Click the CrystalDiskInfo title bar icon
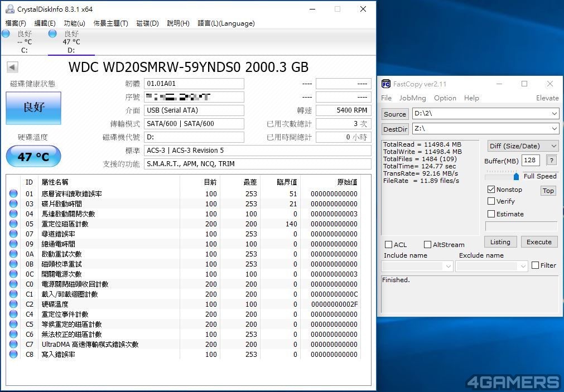 tap(9, 9)
